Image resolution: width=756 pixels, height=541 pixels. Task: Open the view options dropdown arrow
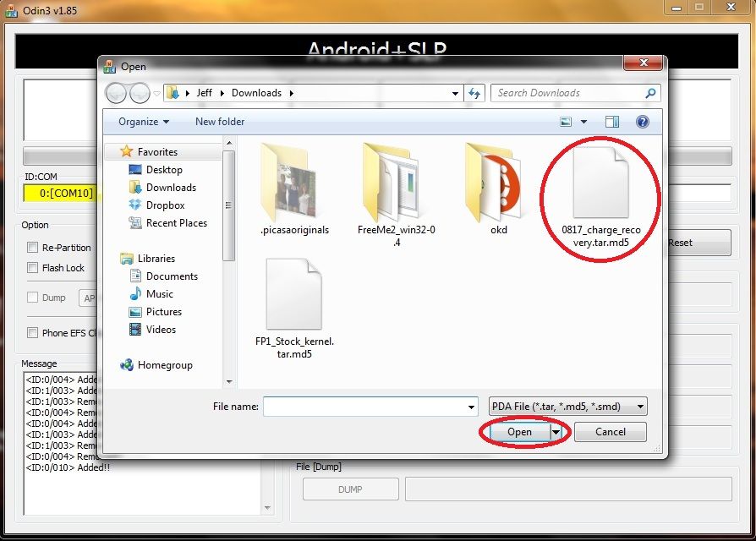click(x=583, y=122)
